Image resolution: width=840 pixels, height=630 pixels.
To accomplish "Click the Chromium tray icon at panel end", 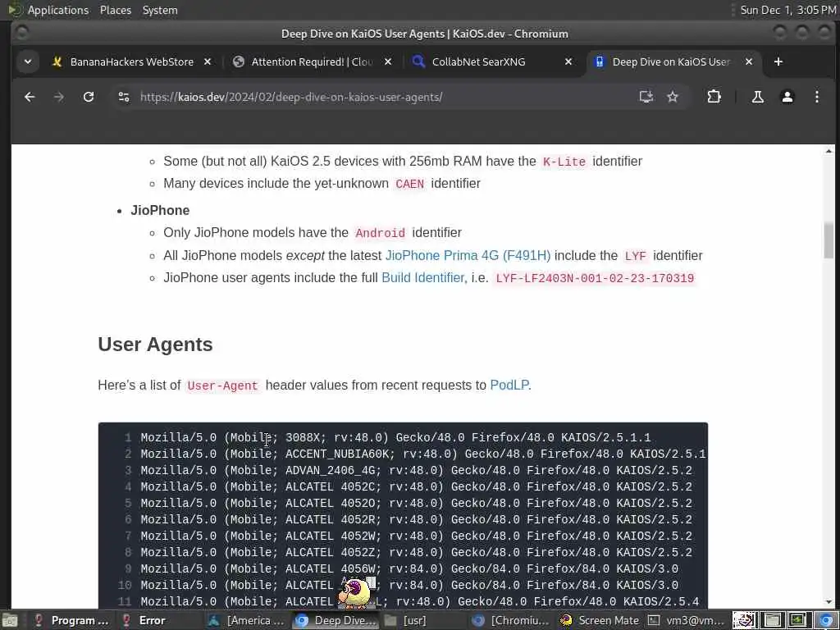I will pos(826,620).
